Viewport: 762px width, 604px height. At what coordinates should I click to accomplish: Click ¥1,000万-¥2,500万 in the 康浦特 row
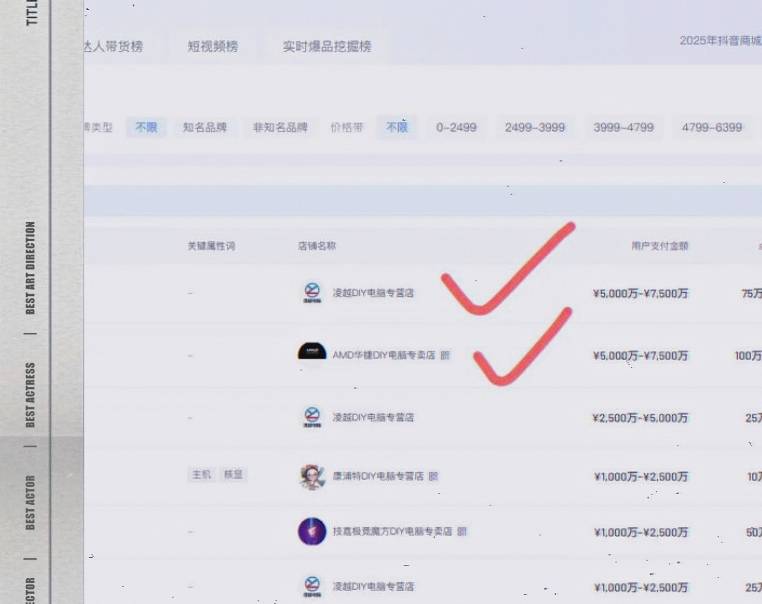point(641,477)
